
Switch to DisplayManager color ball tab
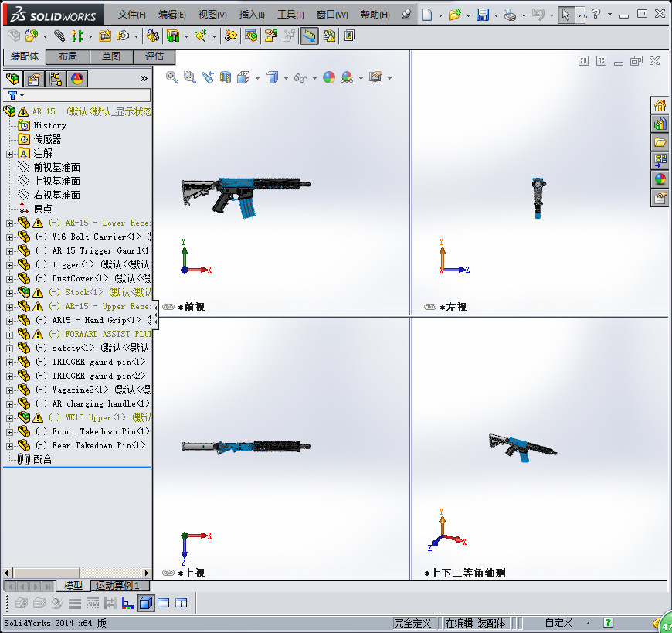(77, 79)
